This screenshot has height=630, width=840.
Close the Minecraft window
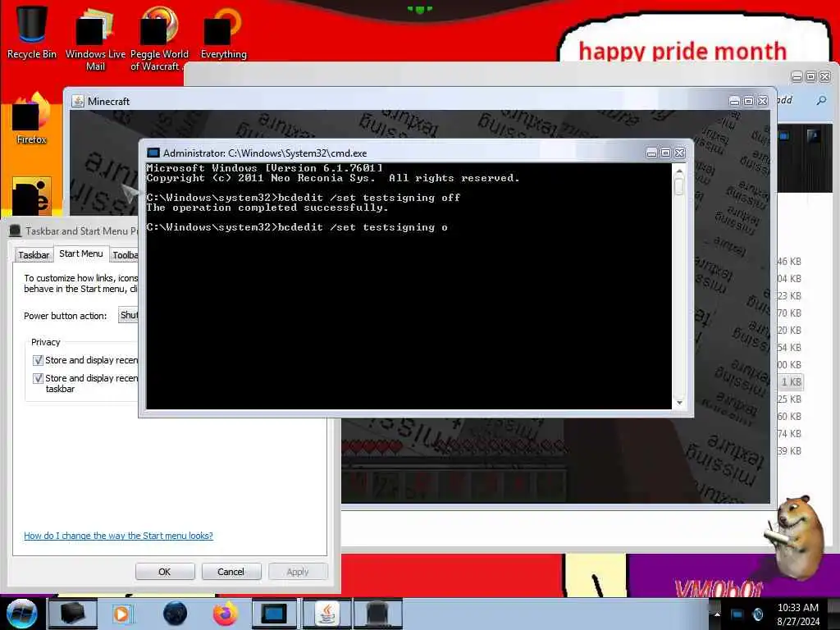tap(762, 101)
